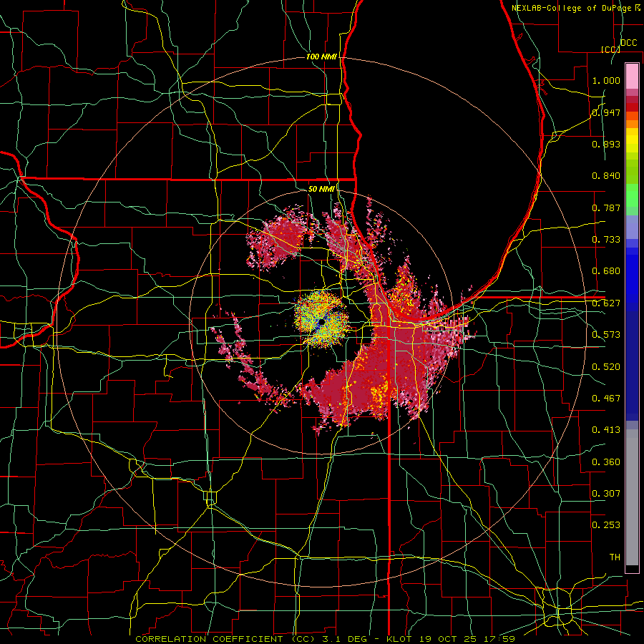
Task: Click the 0.787 color scale value
Action: pos(606,208)
